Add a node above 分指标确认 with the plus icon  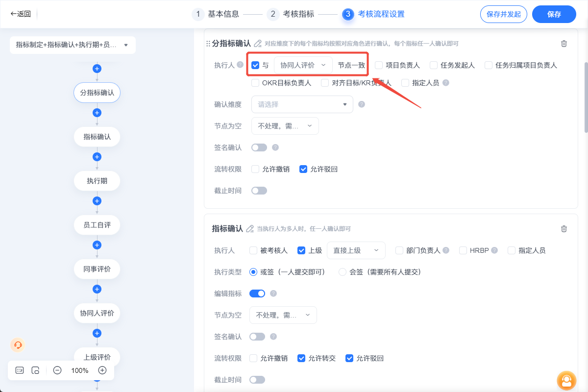click(x=97, y=69)
